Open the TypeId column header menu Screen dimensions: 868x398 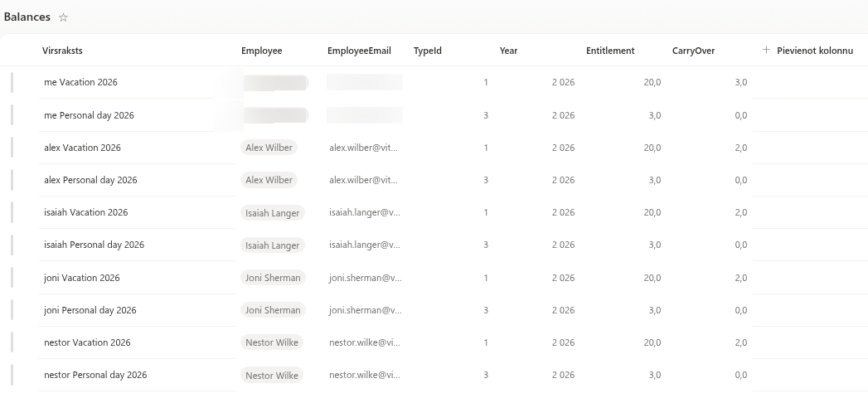[427, 51]
